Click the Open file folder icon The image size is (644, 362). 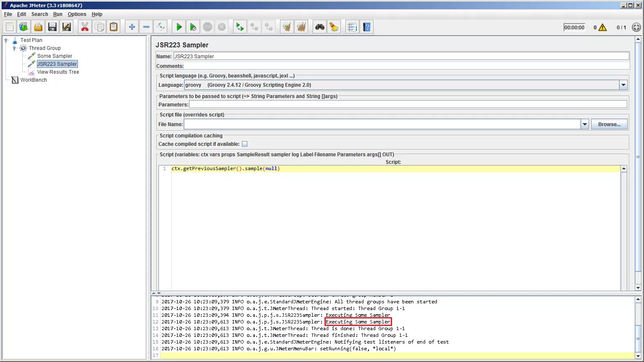point(38,27)
